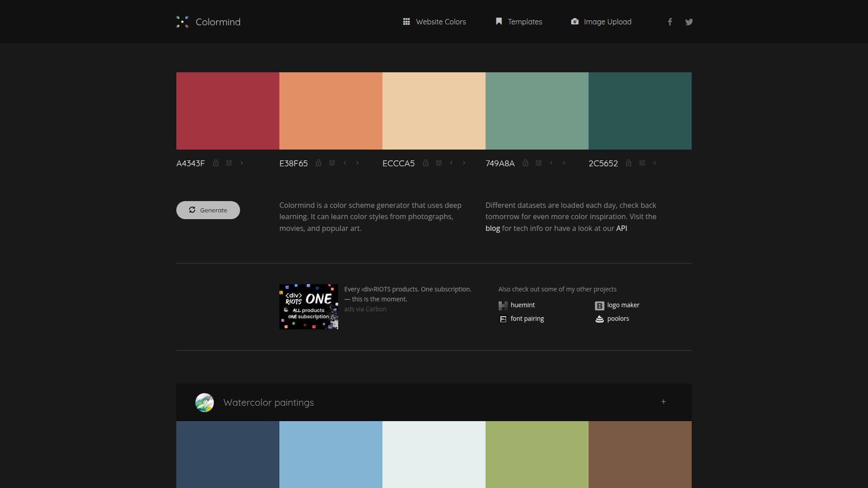Select hex code 749A8A text
Viewport: 868px width, 488px height.
click(500, 164)
